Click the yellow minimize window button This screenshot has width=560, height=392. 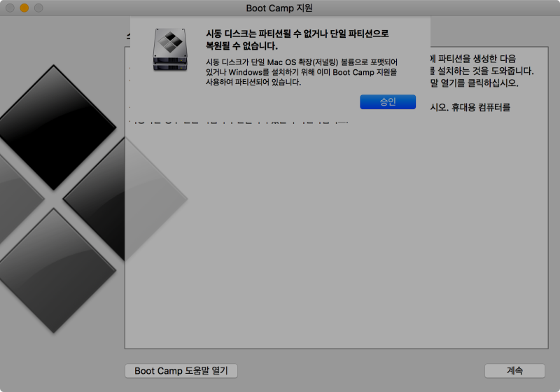point(24,8)
